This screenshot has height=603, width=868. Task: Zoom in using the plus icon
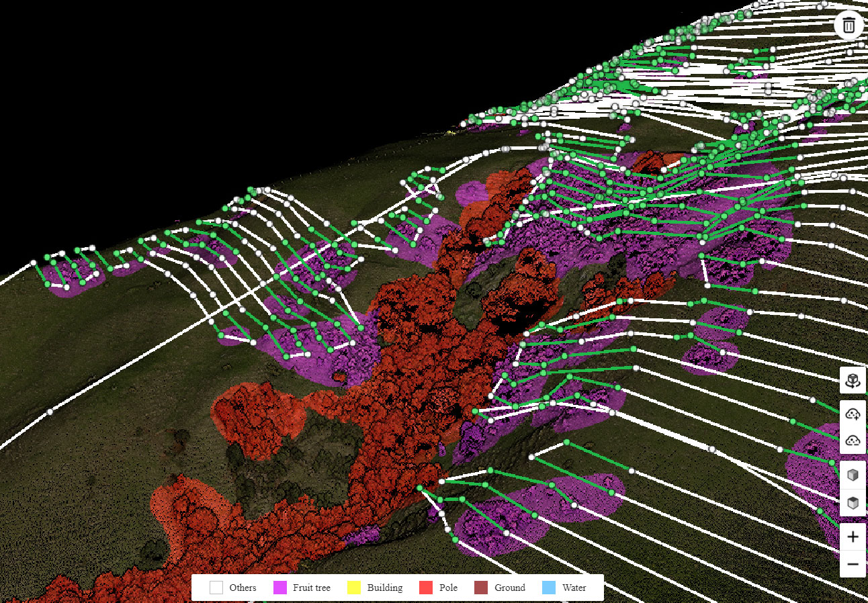852,536
